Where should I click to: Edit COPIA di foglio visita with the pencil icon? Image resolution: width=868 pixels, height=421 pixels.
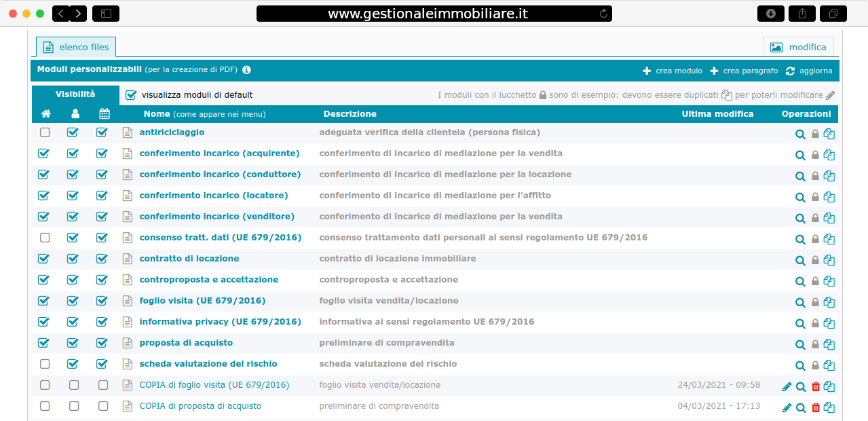[x=786, y=386]
